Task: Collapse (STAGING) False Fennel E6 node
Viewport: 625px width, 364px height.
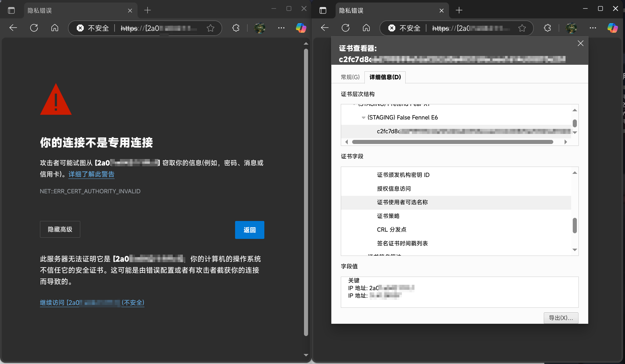Action: click(363, 118)
